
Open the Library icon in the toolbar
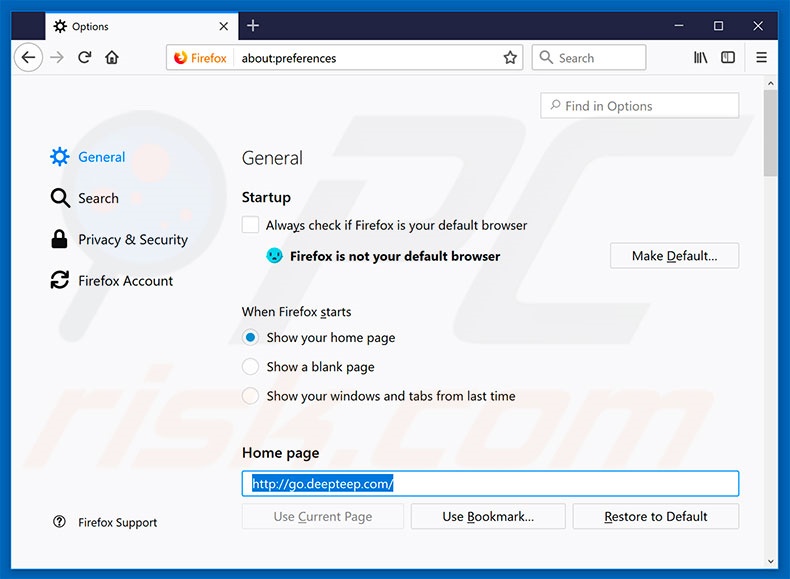pyautogui.click(x=700, y=57)
